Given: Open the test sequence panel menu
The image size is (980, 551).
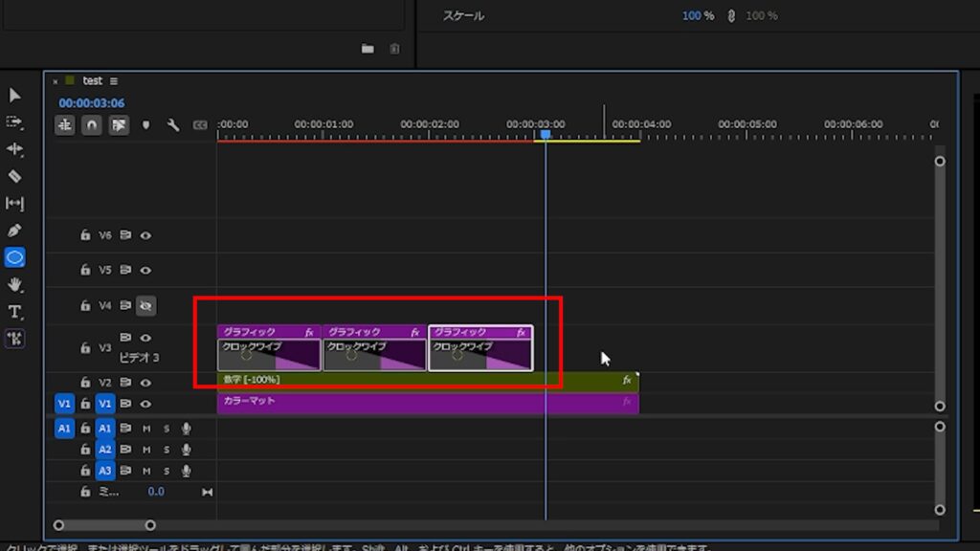Looking at the screenshot, I should [114, 81].
